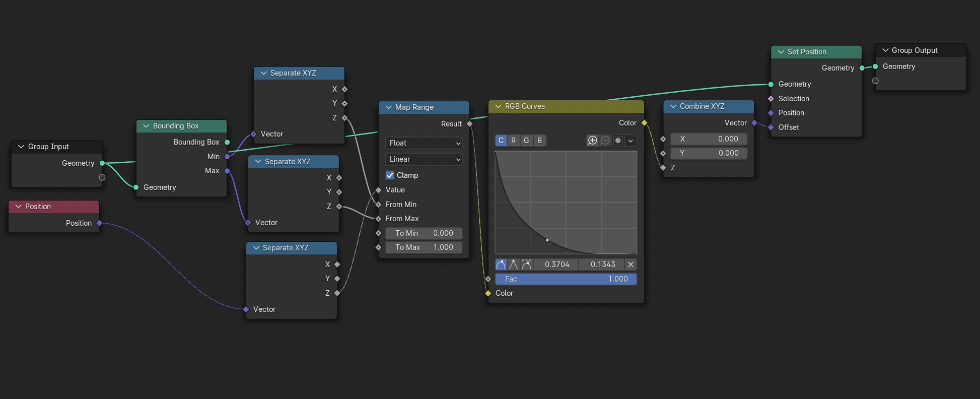
Task: Set curve handle to Auto Clamped
Action: point(526,264)
